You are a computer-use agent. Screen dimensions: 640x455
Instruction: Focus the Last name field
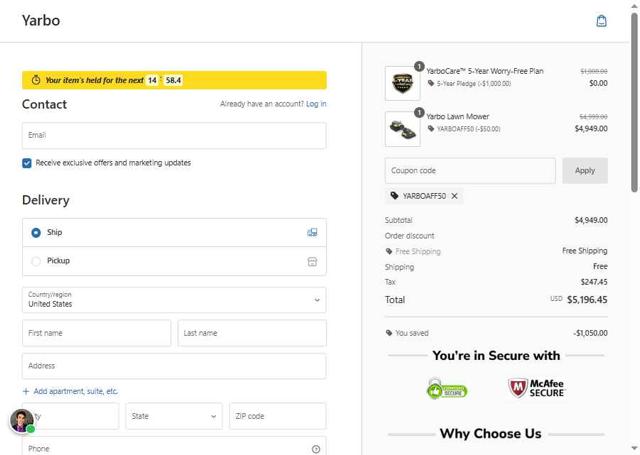pos(252,333)
